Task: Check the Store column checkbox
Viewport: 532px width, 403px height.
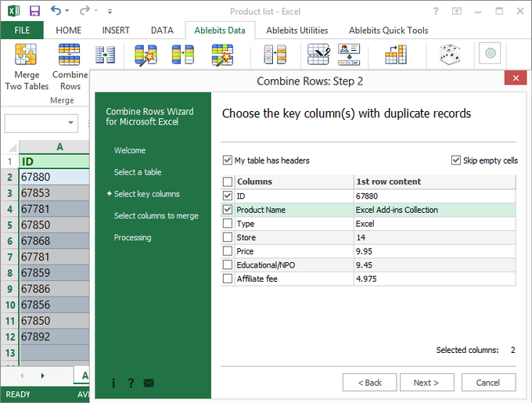Action: pos(228,237)
